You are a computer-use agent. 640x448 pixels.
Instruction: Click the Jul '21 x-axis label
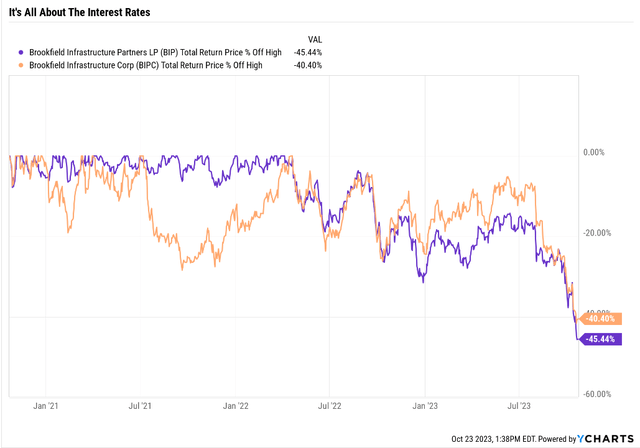click(140, 406)
